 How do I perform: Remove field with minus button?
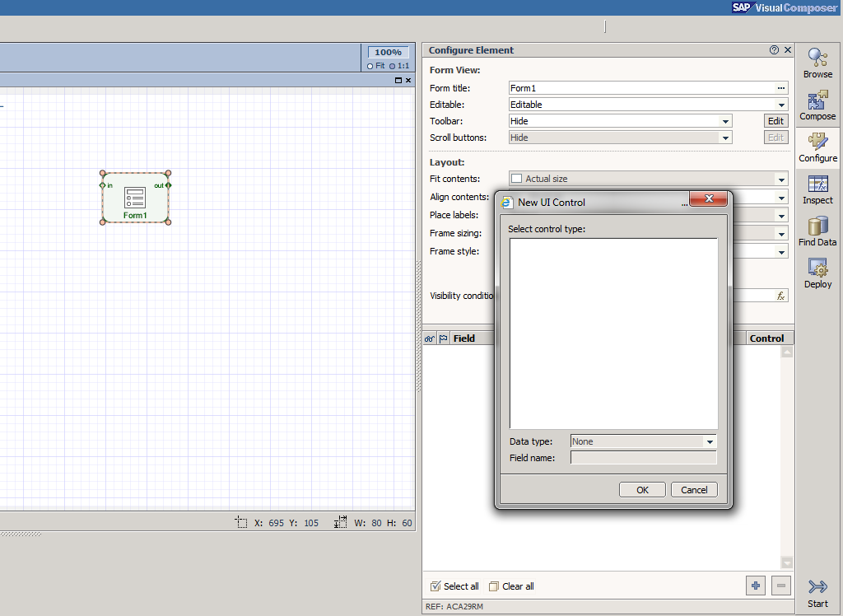click(780, 586)
